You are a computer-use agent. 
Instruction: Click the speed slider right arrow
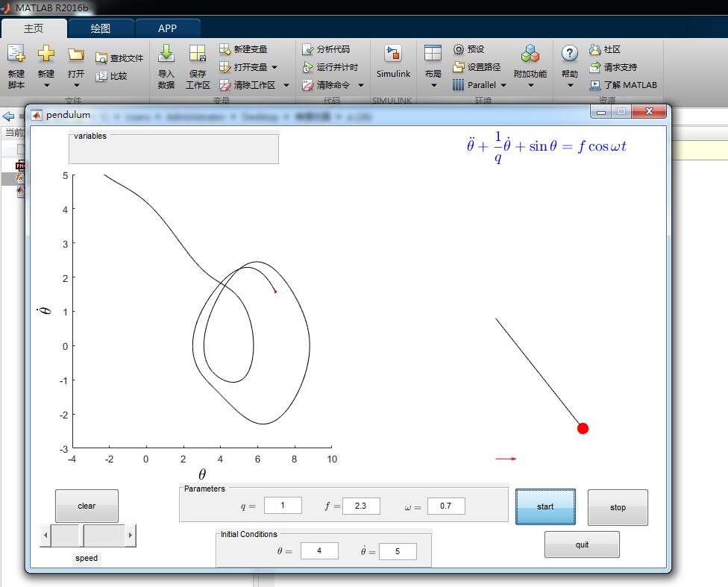131,536
